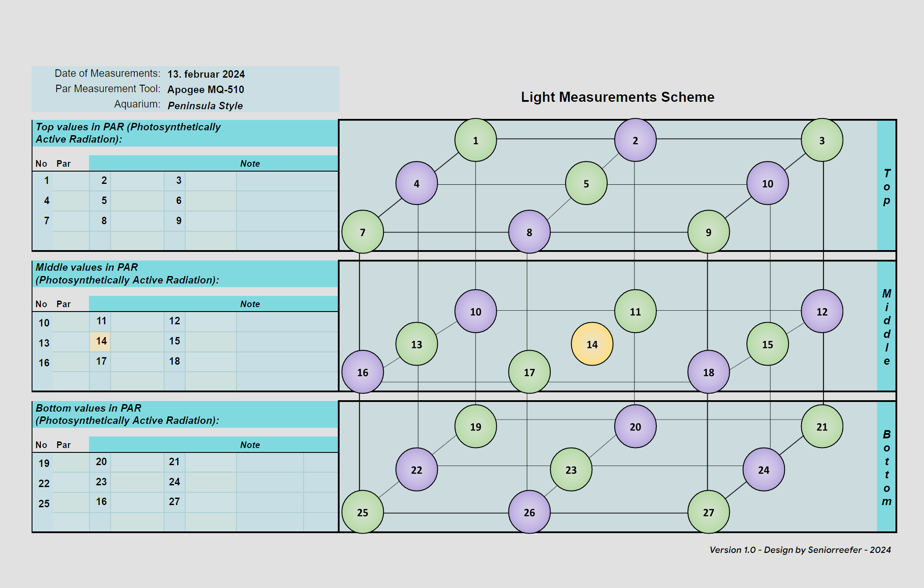Click the Version 1.0 Seniorreefer credit text
924x588 pixels.
pos(800,550)
